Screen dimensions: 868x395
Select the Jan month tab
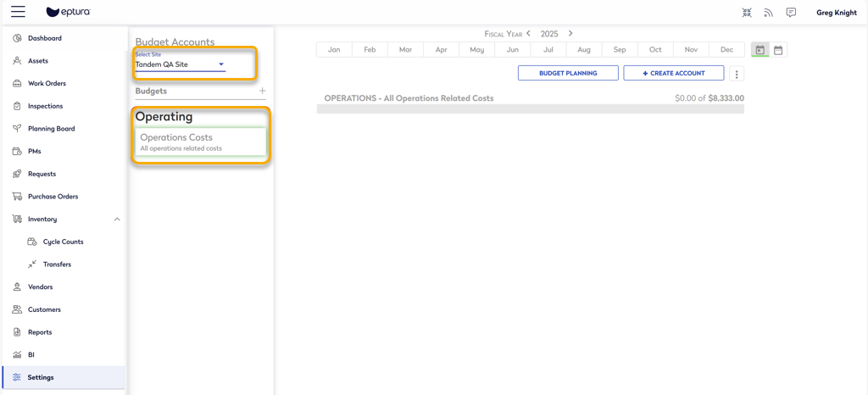tap(334, 50)
